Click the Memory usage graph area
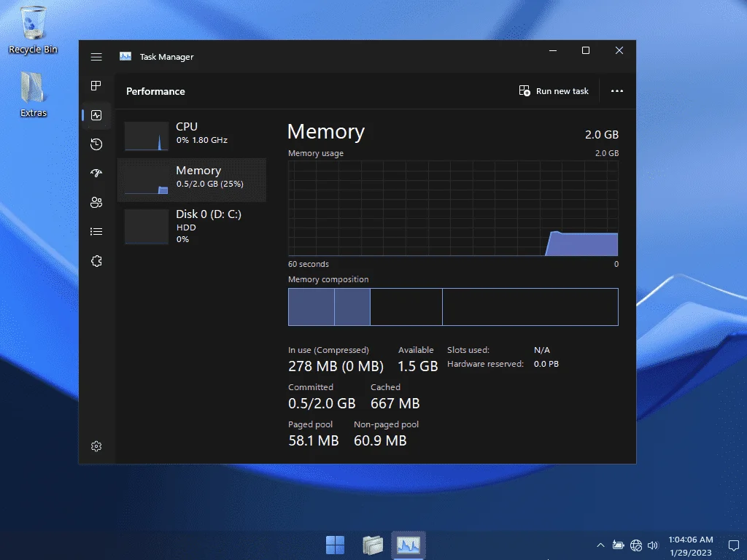This screenshot has width=747, height=560. [453, 208]
